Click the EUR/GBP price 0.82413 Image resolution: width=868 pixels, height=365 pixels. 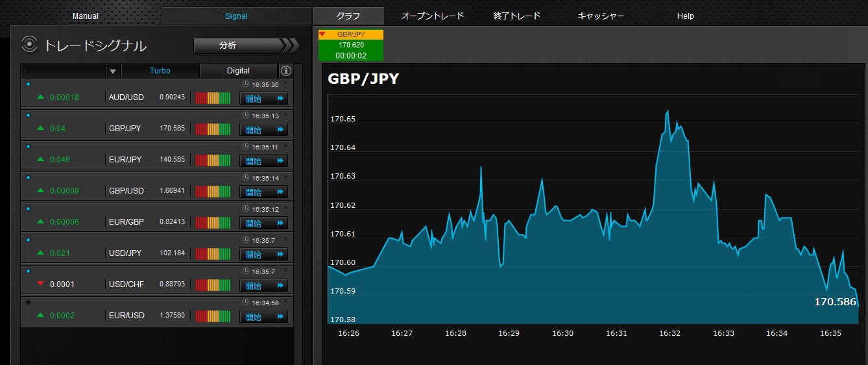click(172, 222)
